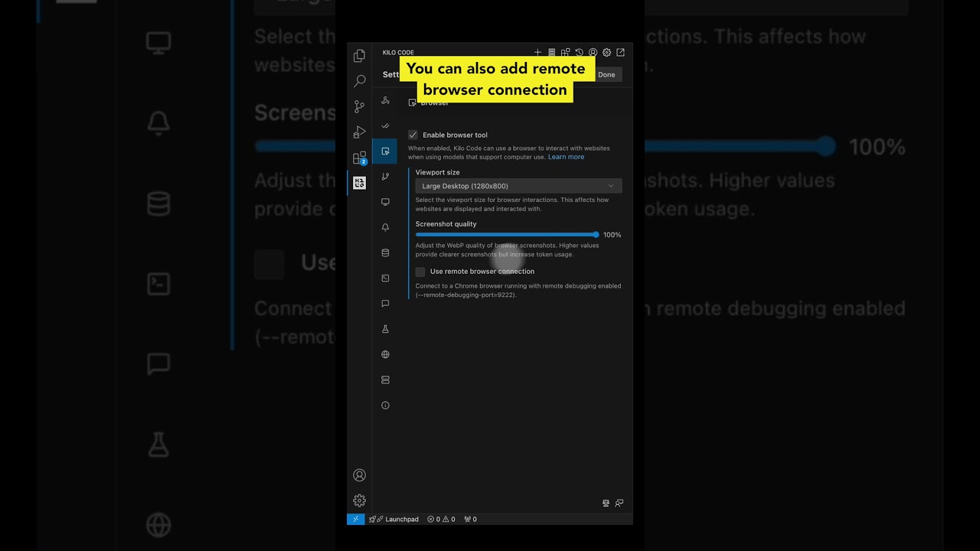Open remote window button in status bar
Image resolution: width=980 pixels, height=551 pixels.
point(355,519)
